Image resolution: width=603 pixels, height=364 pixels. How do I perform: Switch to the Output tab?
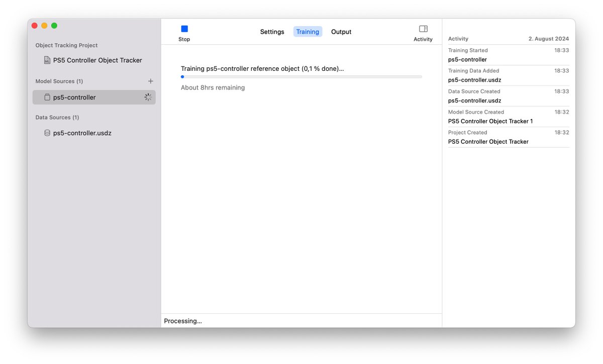click(x=341, y=32)
